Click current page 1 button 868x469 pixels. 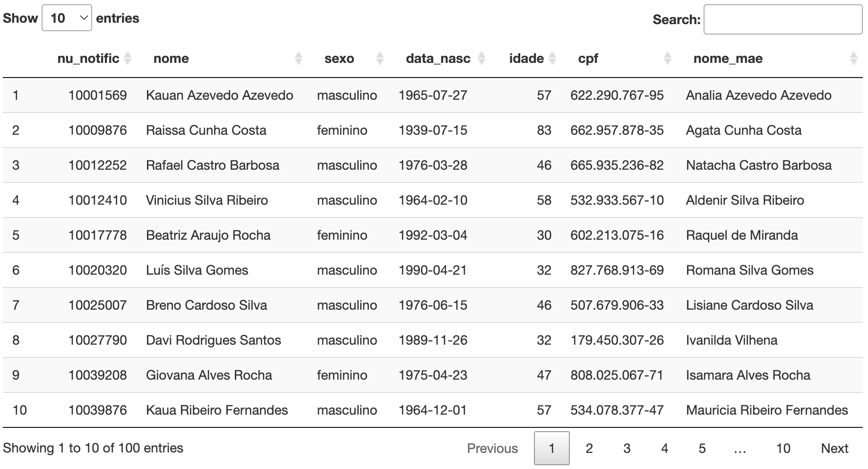pos(551,448)
